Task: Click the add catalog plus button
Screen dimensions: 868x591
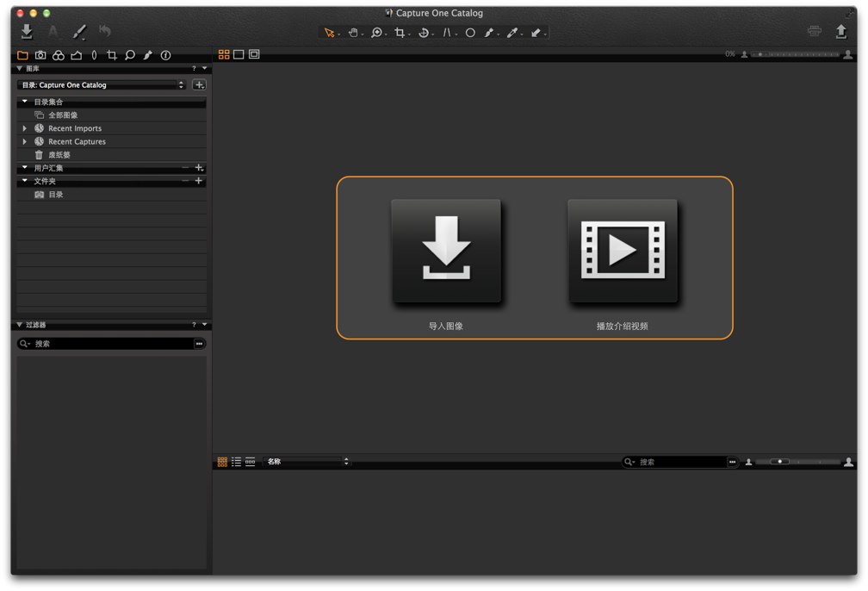Action: (x=199, y=84)
